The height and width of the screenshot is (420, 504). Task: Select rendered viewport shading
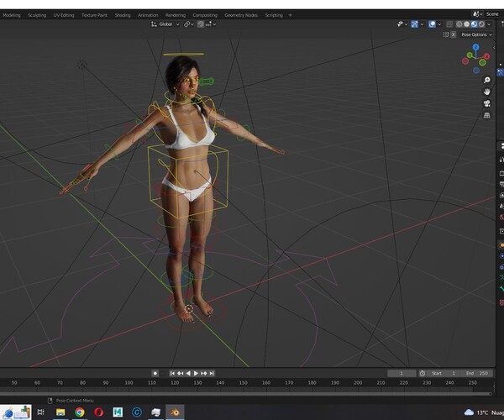481,24
